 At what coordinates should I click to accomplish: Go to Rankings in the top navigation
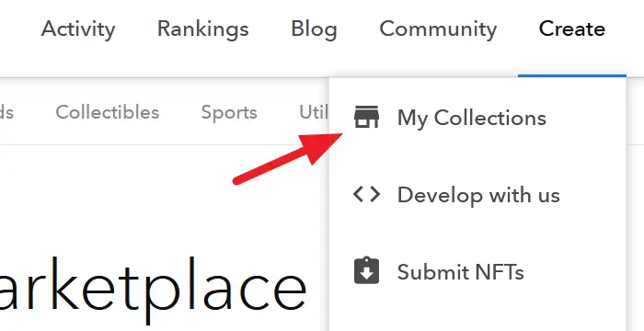[203, 29]
